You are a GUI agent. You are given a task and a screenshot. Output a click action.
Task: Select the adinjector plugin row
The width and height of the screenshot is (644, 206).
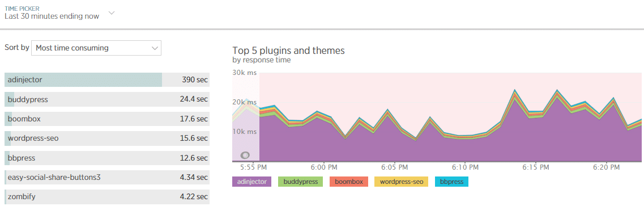[x=107, y=80]
